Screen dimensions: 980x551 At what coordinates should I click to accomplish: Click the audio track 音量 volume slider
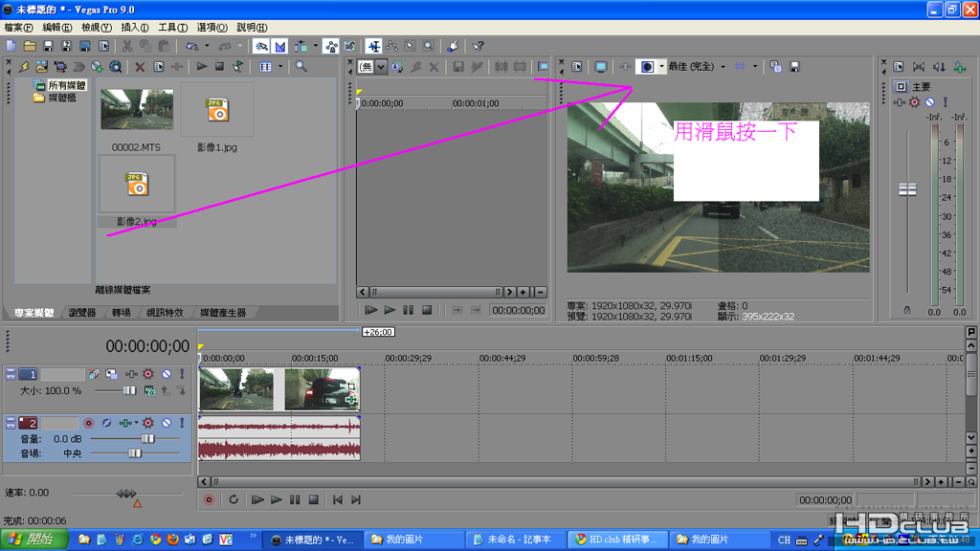(147, 438)
